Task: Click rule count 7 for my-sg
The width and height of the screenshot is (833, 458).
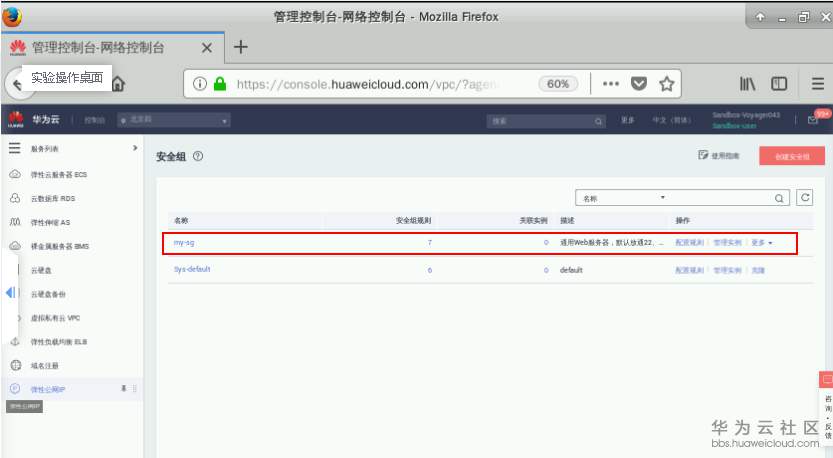Action: click(430, 243)
